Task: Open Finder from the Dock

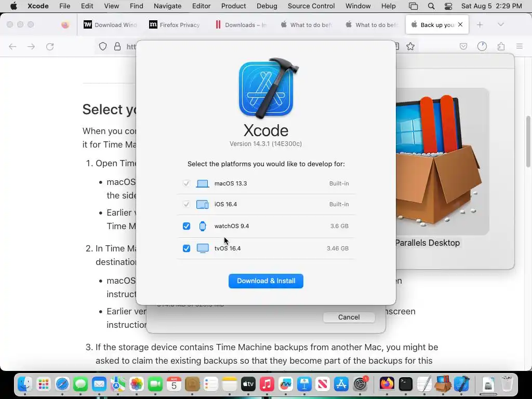Action: coord(25,384)
